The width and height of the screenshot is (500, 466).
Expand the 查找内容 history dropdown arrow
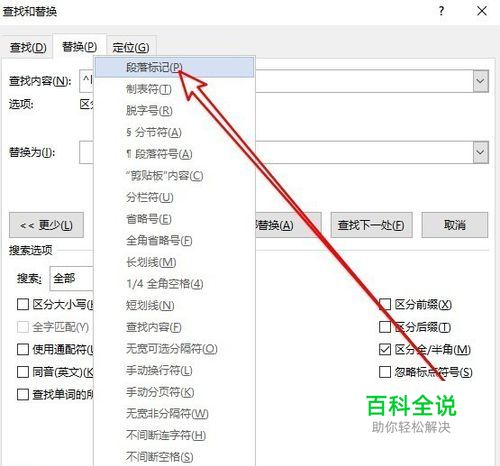coord(480,81)
